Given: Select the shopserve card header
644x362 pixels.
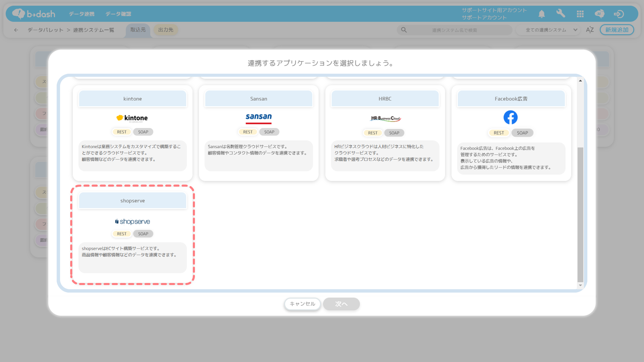Looking at the screenshot, I should 133,201.
